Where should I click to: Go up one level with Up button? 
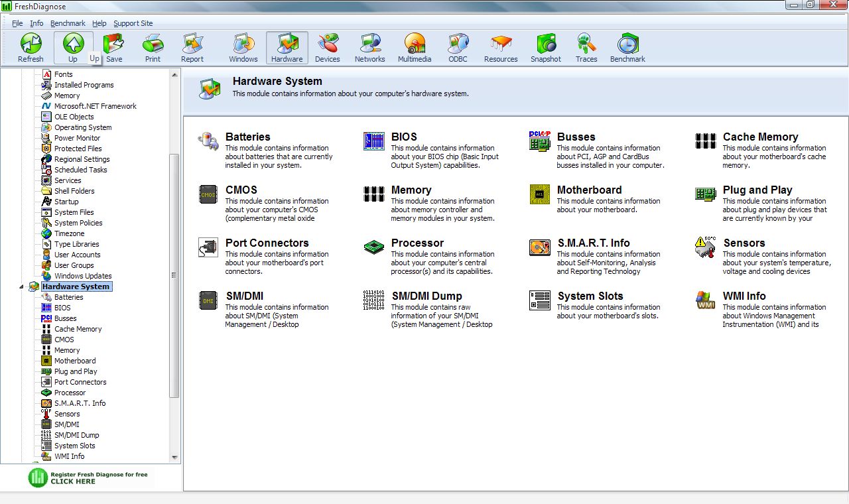[73, 48]
